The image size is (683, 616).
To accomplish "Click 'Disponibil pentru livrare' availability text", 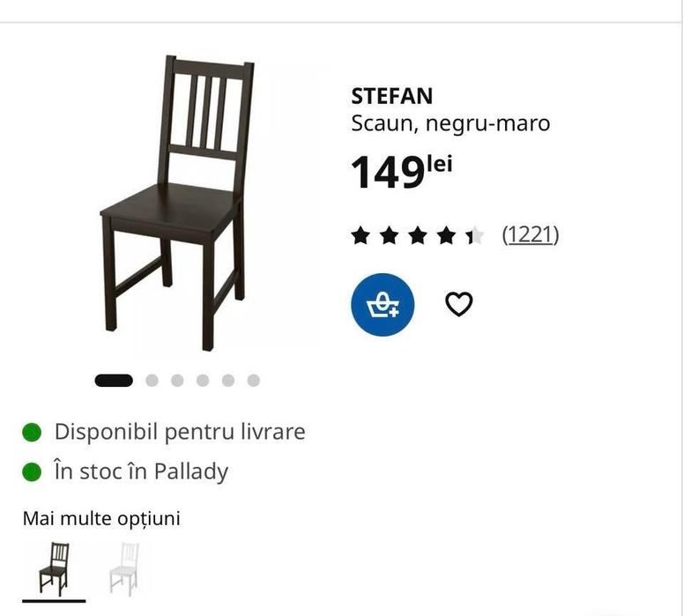I will pyautogui.click(x=180, y=432).
